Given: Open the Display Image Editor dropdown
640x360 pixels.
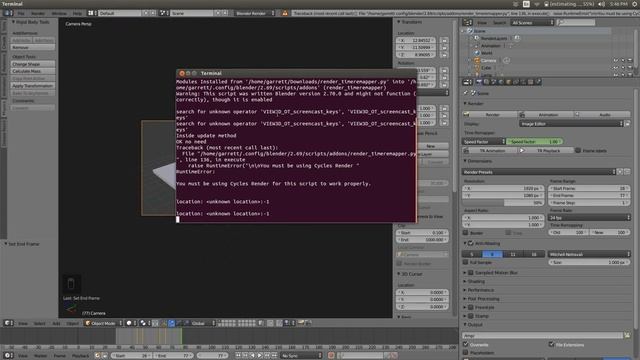Looking at the screenshot, I should [x=571, y=124].
